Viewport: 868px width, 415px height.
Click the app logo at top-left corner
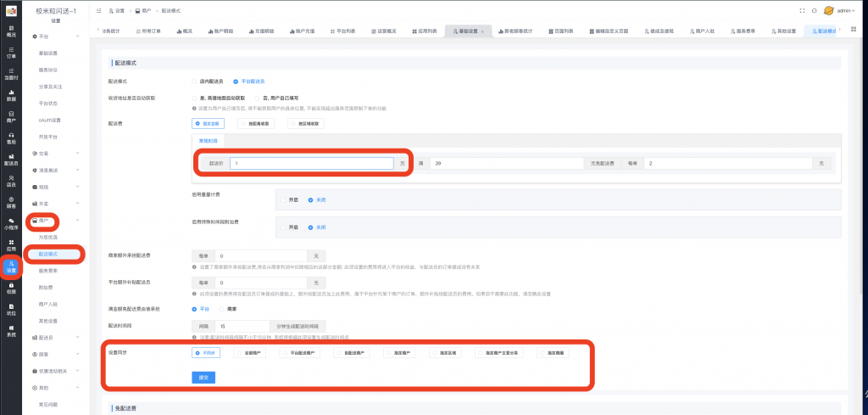point(11,10)
